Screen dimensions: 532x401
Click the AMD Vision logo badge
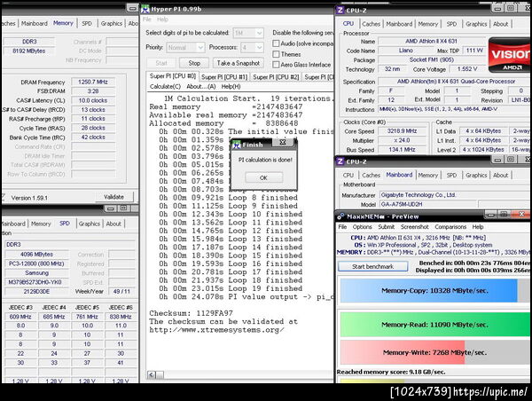[x=510, y=55]
